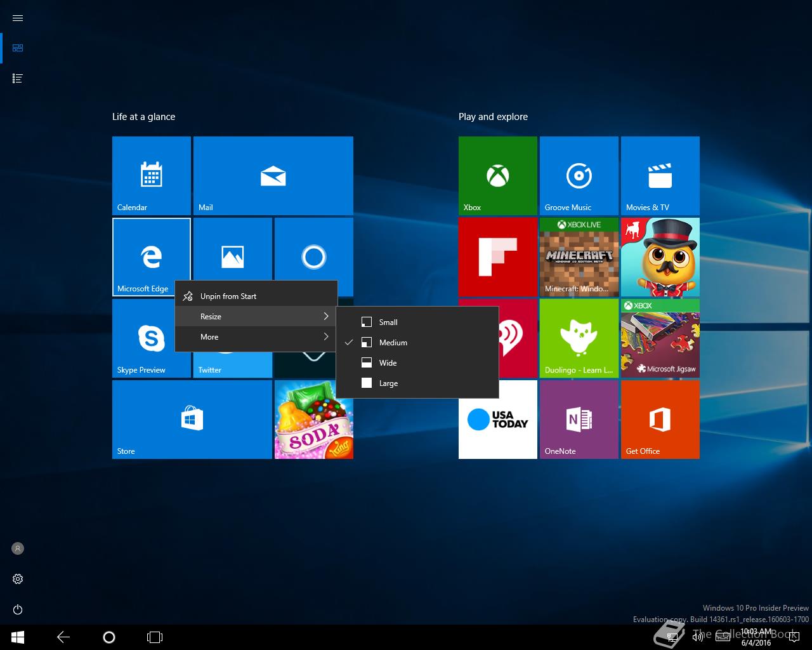Launch the Minecraft Windows 10 tile
Viewport: 812px width, 650px height.
tap(579, 257)
